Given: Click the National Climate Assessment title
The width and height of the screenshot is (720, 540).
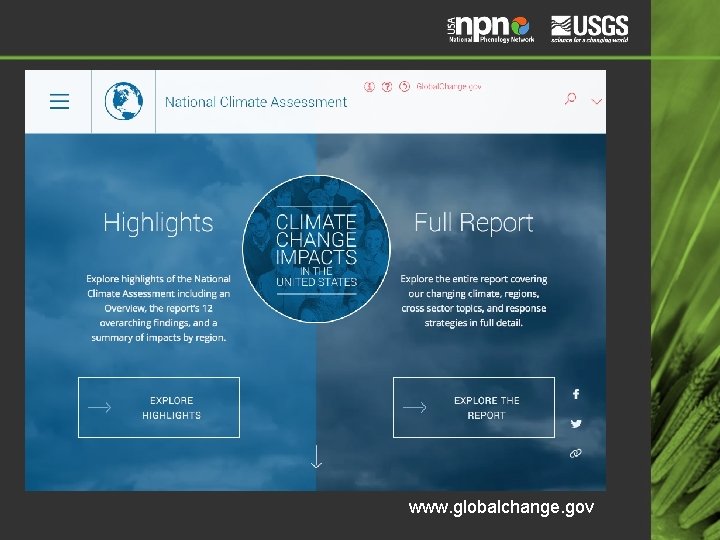Looking at the screenshot, I should pyautogui.click(x=256, y=102).
